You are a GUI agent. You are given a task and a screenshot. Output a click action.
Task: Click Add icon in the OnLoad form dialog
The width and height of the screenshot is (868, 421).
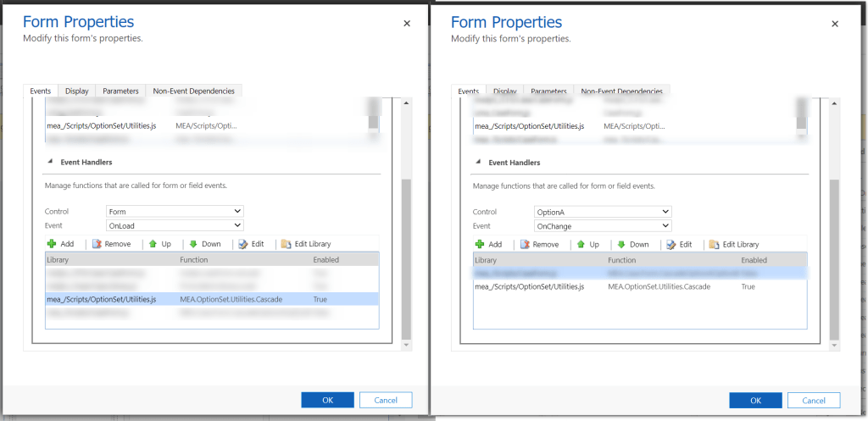[53, 244]
